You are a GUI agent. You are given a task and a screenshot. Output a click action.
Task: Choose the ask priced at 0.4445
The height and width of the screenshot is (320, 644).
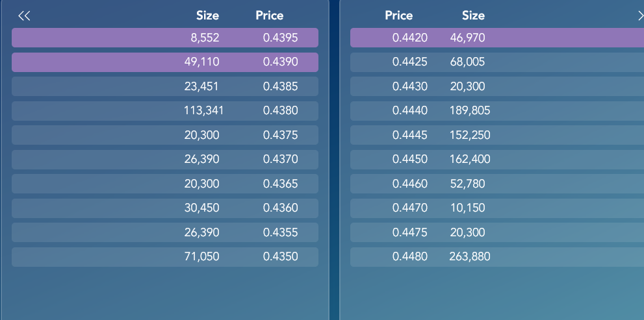click(497, 135)
